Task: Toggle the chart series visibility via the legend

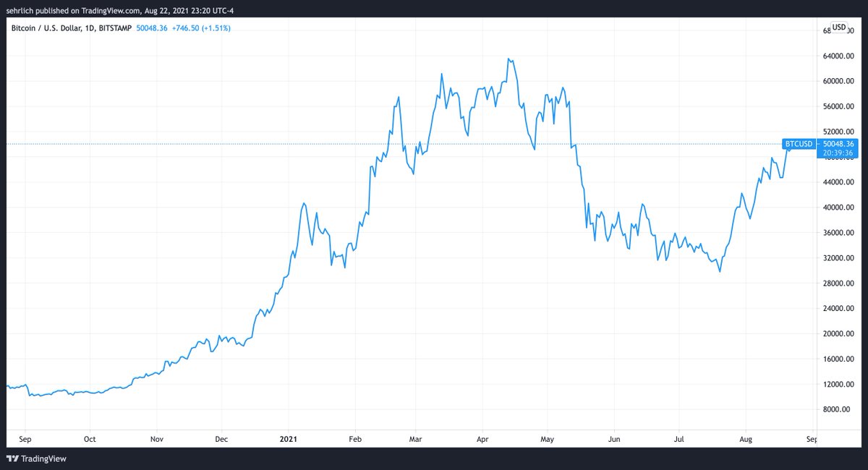Action: (43, 28)
